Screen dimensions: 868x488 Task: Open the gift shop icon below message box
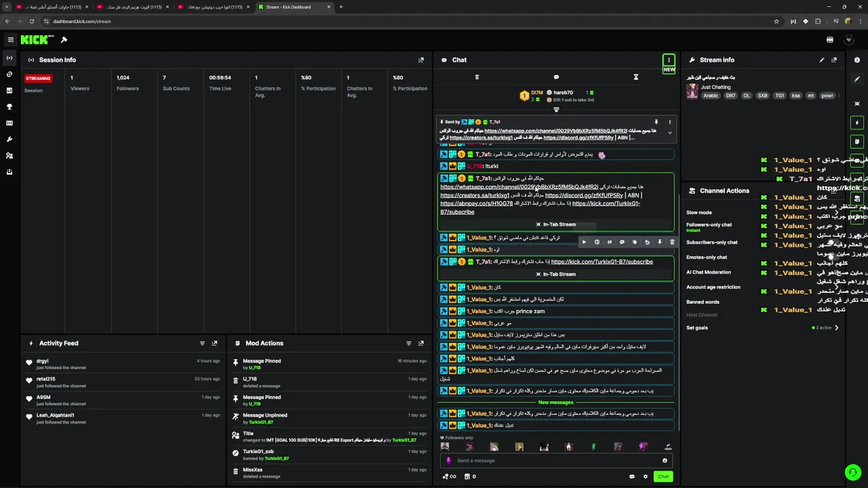(x=467, y=476)
